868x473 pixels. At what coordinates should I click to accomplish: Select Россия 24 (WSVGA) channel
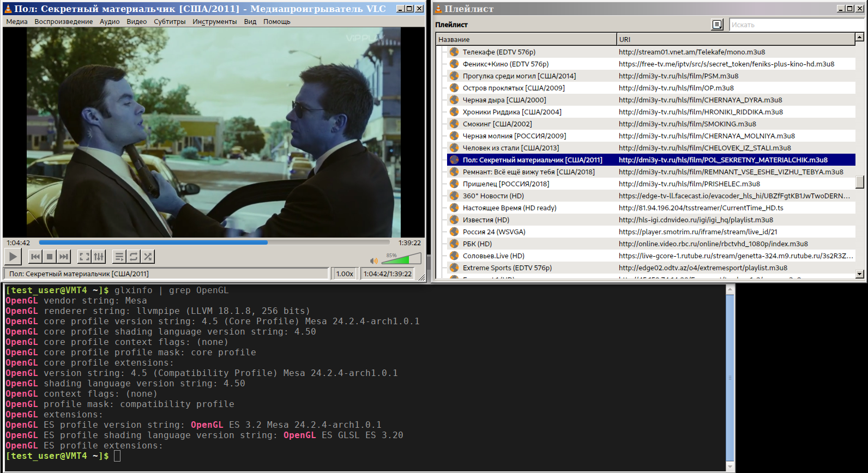point(651,232)
